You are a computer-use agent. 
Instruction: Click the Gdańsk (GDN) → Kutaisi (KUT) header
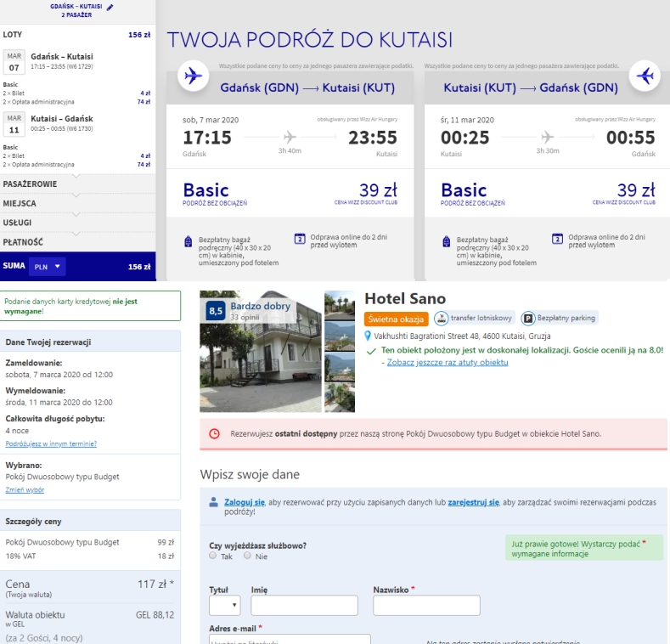coord(307,88)
